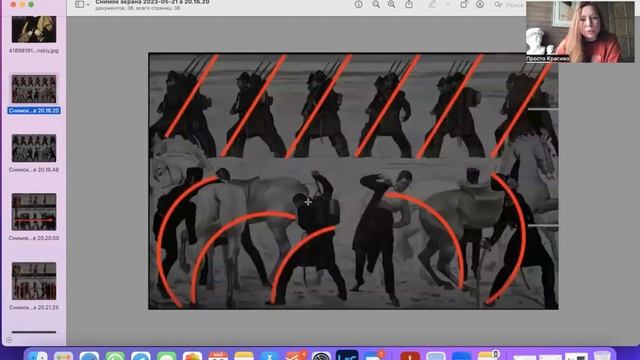Open the Mail app with red badge in dock

click(x=373, y=356)
